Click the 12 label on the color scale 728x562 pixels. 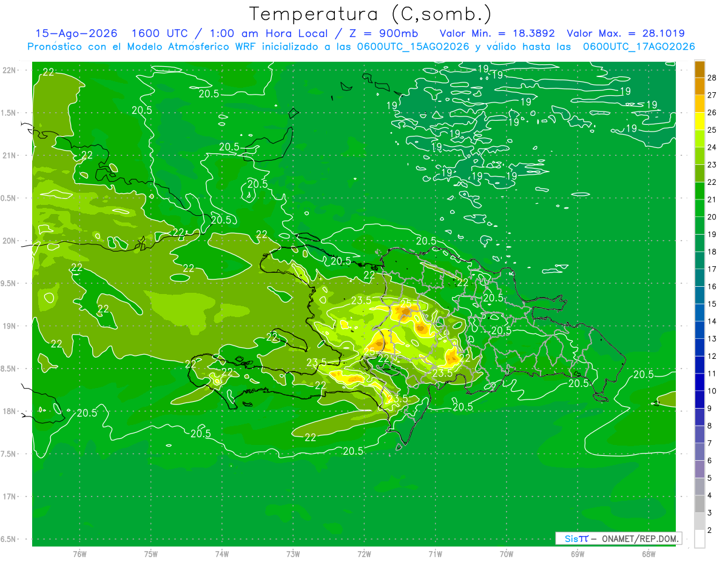pyautogui.click(x=713, y=356)
